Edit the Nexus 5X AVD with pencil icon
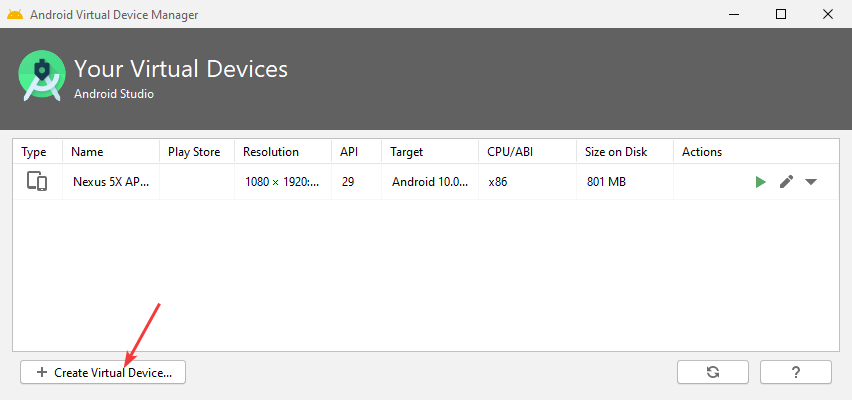852x400 pixels. 787,182
